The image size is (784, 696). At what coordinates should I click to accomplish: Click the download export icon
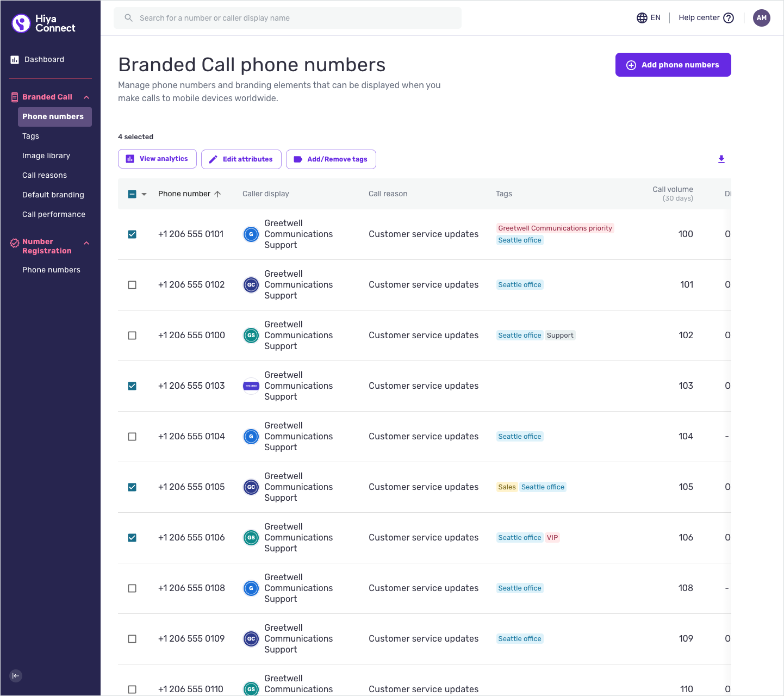(x=721, y=159)
